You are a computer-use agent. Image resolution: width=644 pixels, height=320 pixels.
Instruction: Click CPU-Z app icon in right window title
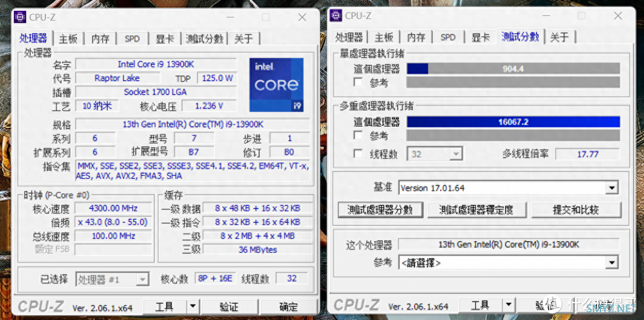(x=336, y=15)
